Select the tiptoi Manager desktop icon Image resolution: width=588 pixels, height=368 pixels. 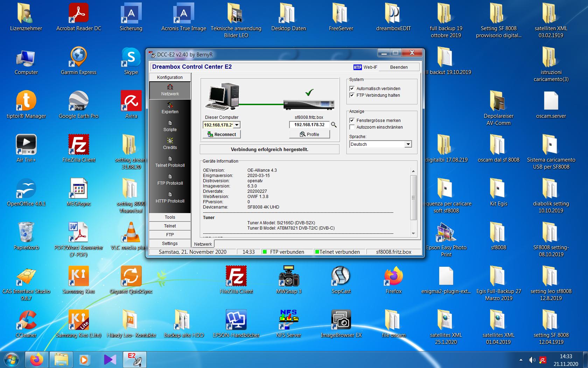26,105
